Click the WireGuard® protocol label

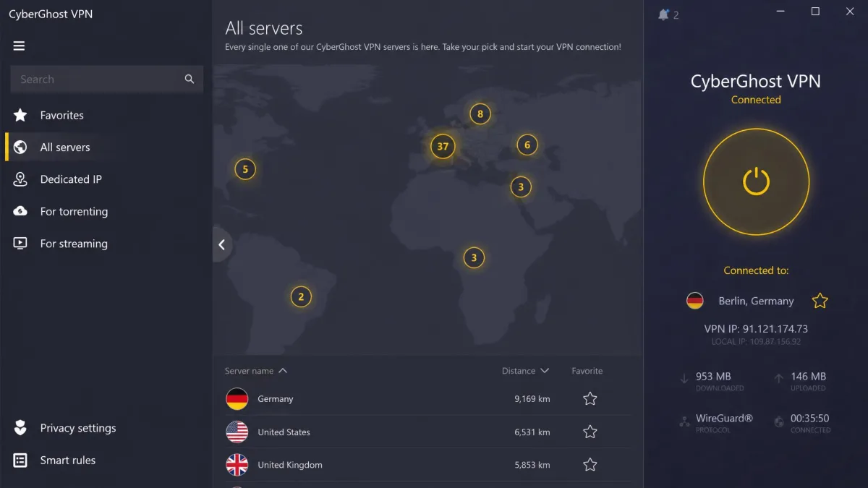coord(724,418)
